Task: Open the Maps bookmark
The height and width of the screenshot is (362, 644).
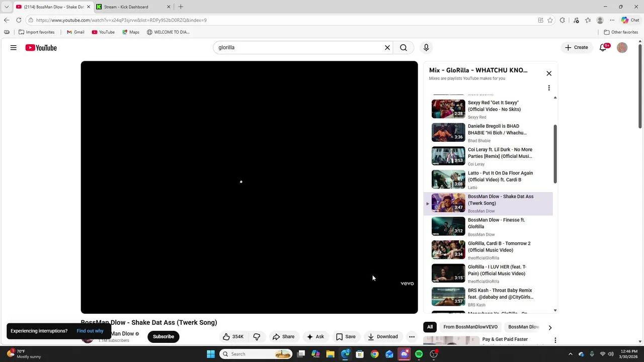Action: [x=130, y=32]
